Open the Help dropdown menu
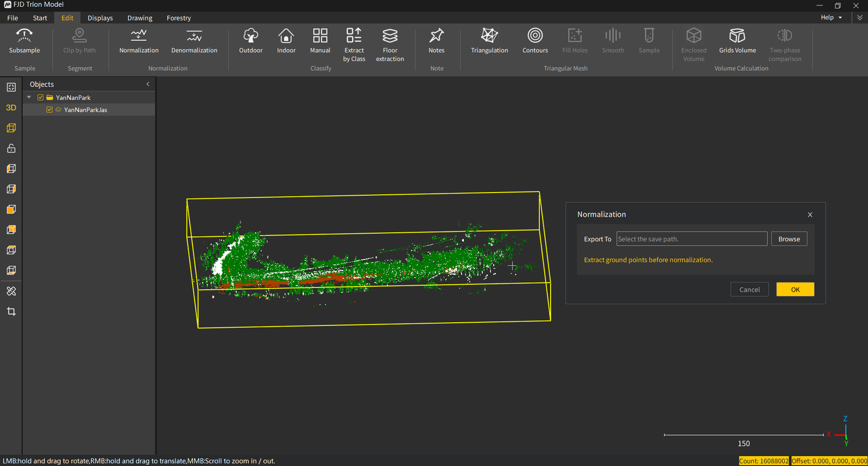This screenshot has height=466, width=868. (831, 17)
